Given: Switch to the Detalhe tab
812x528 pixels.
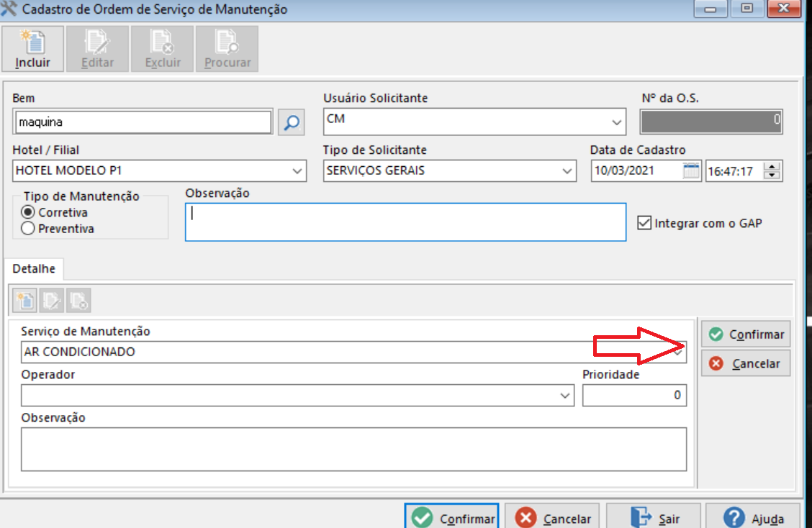Looking at the screenshot, I should pyautogui.click(x=34, y=268).
